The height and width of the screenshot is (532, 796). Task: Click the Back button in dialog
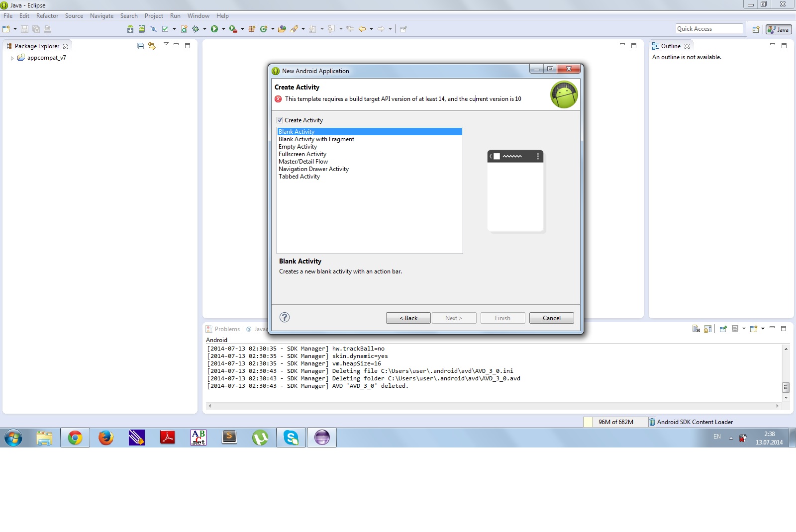point(408,318)
